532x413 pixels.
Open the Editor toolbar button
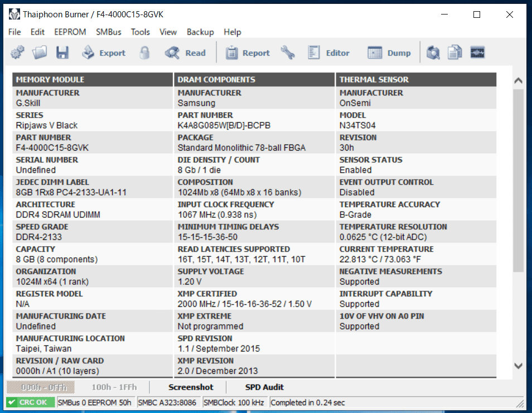(328, 52)
